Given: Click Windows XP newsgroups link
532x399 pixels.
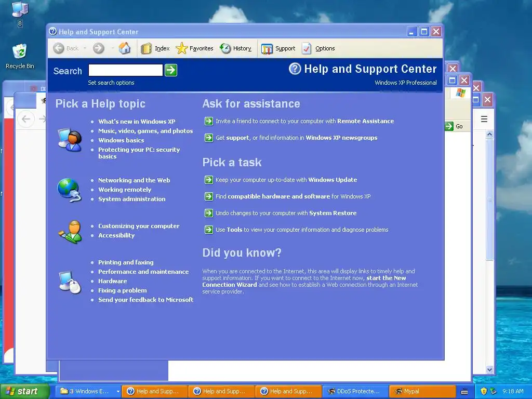Looking at the screenshot, I should [x=341, y=138].
